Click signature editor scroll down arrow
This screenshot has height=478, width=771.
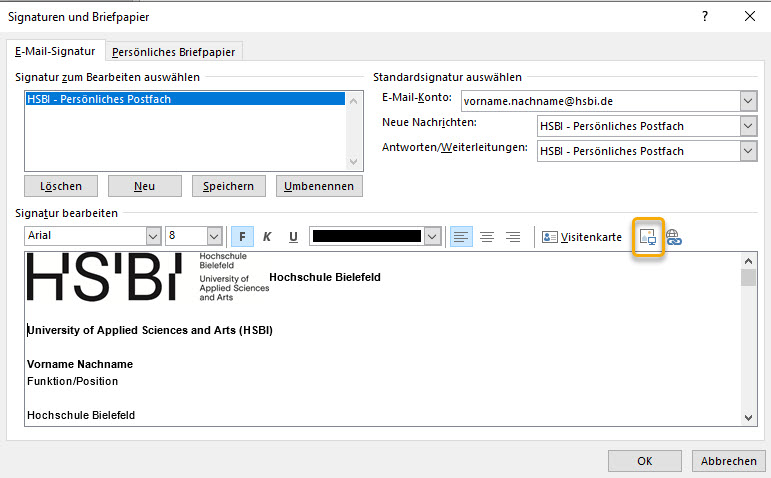[x=748, y=418]
